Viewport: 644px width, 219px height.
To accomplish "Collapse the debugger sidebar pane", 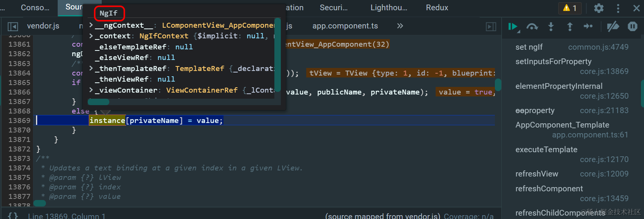I will 491,26.
